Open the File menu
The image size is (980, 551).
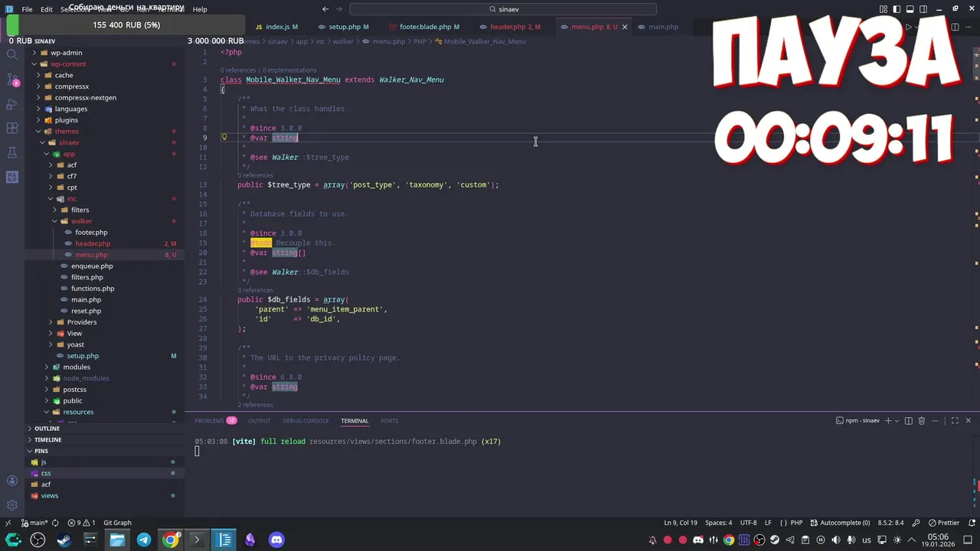pyautogui.click(x=27, y=9)
